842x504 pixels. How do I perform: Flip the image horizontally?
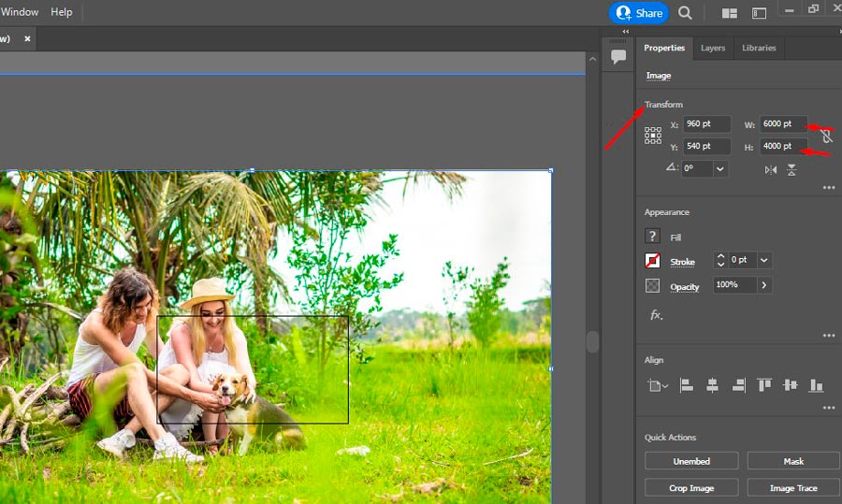[771, 169]
